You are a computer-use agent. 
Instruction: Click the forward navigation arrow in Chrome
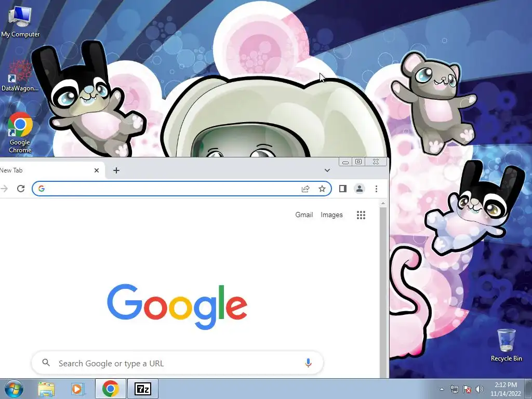coord(4,189)
